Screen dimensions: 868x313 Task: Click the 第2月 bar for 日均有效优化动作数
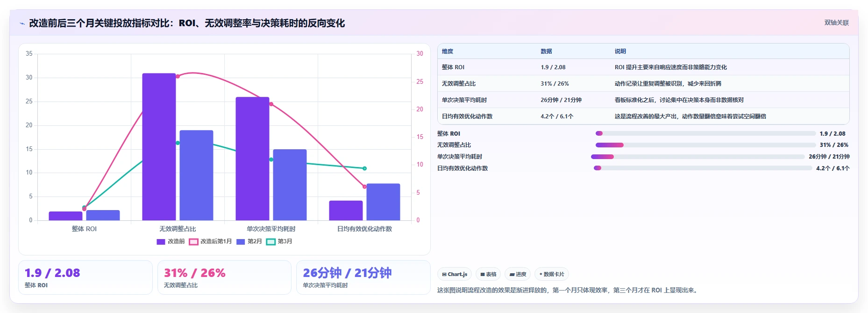pyautogui.click(x=383, y=202)
